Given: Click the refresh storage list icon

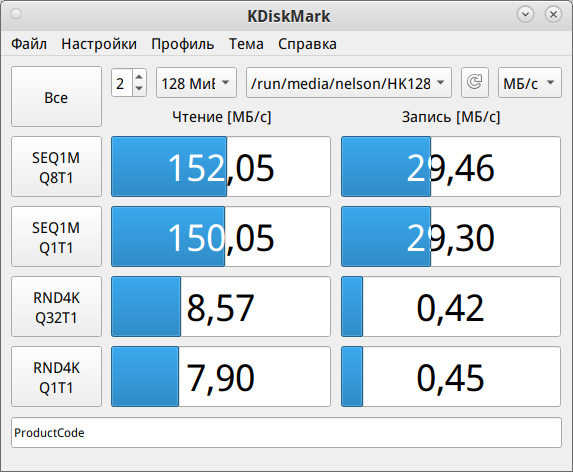Looking at the screenshot, I should [475, 82].
